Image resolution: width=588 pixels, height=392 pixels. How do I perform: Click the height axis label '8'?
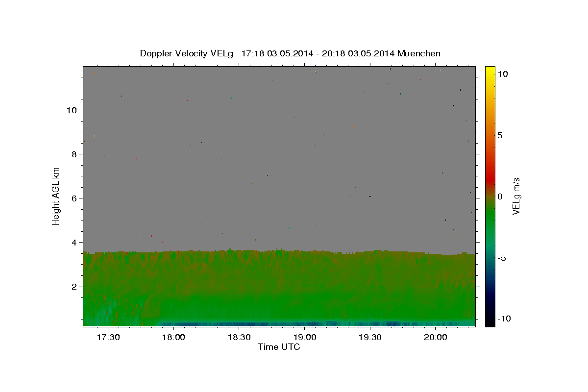(74, 154)
